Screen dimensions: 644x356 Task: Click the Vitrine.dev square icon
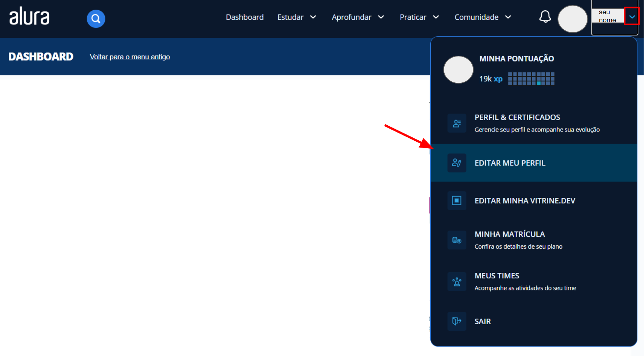[x=456, y=201]
